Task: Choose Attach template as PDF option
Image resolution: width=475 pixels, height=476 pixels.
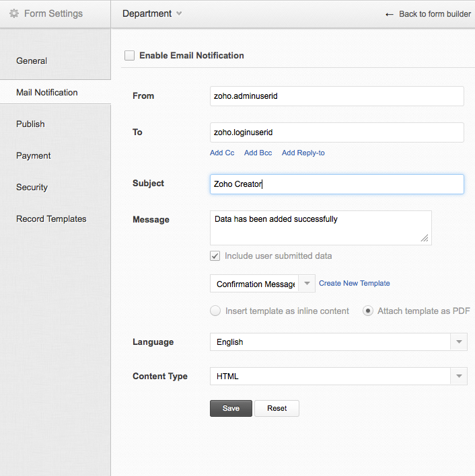Action: coord(368,311)
